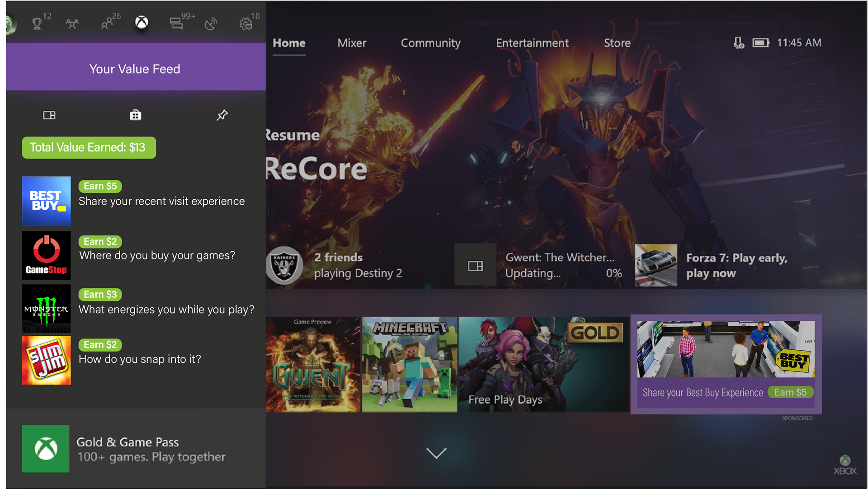Select the Xbox home guide icon
The width and height of the screenshot is (868, 489).
tap(142, 22)
